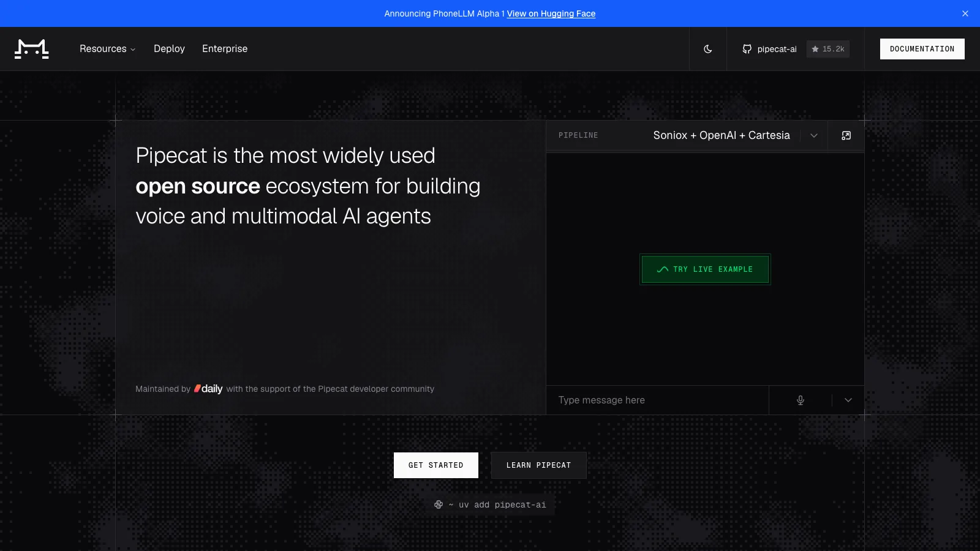Activate the microphone input icon

[801, 400]
